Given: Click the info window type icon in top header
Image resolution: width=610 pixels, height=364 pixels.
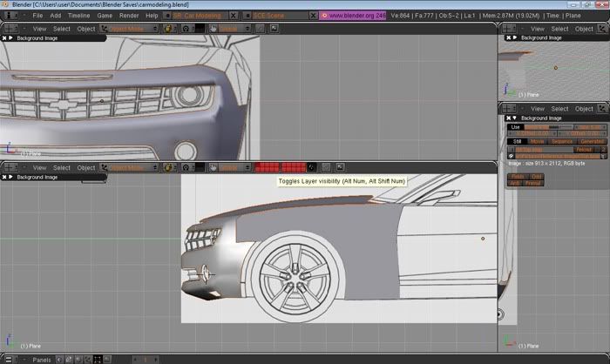Looking at the screenshot, I should click(10, 16).
